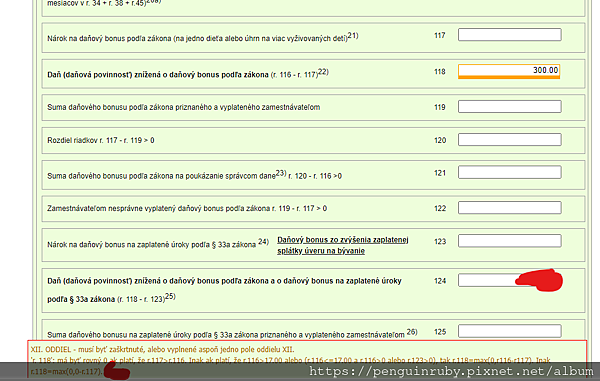Select the row 120 input field
Image resolution: width=600 pixels, height=381 pixels.
click(509, 139)
